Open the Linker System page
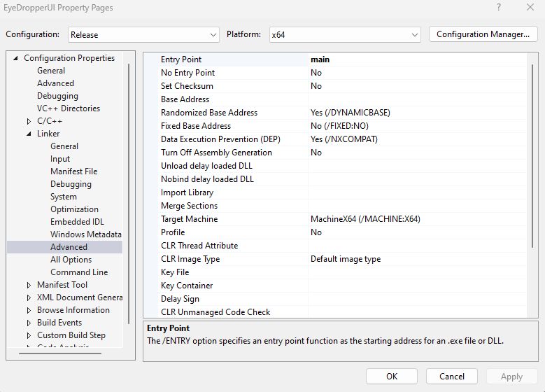 click(64, 197)
